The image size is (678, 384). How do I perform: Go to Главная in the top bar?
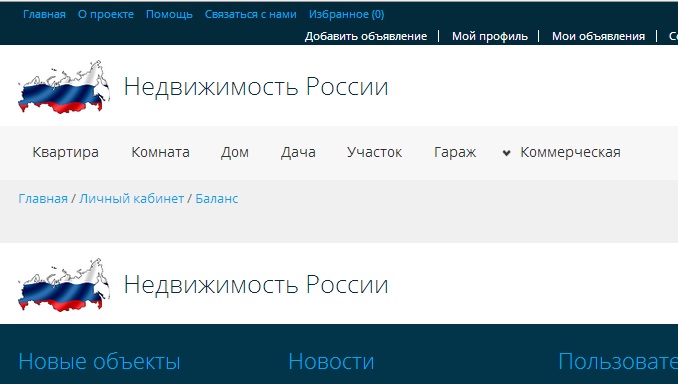click(44, 14)
